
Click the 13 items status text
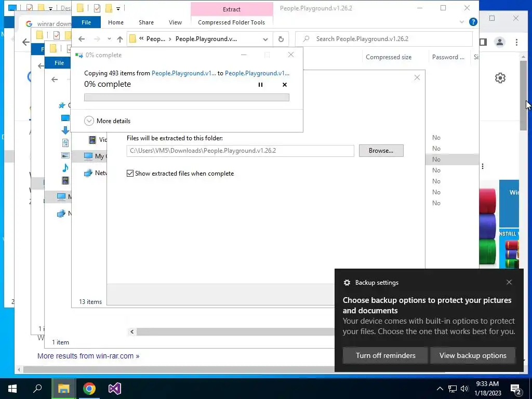90,302
